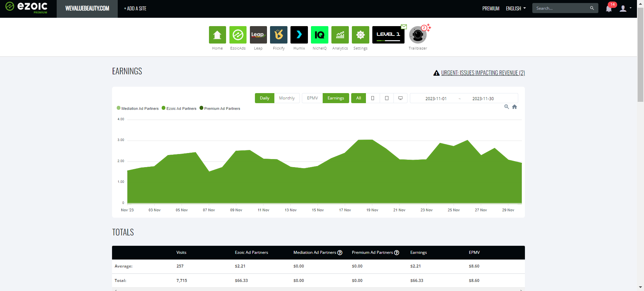Open the NicheIQ icon
Image resolution: width=644 pixels, height=291 pixels.
click(x=320, y=35)
